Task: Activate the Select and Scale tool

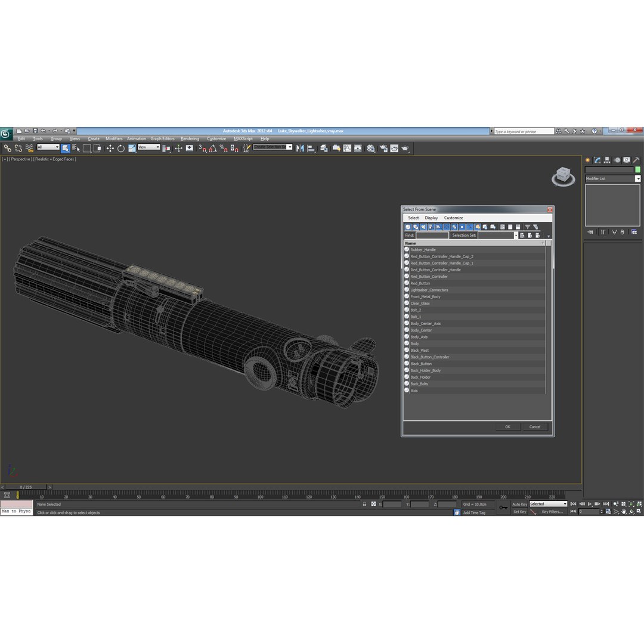Action: pos(132,148)
